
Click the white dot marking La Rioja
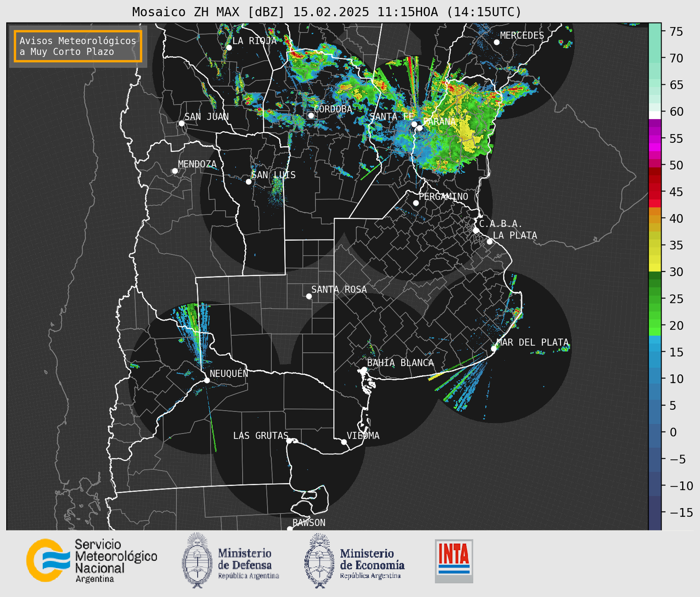pyautogui.click(x=229, y=48)
